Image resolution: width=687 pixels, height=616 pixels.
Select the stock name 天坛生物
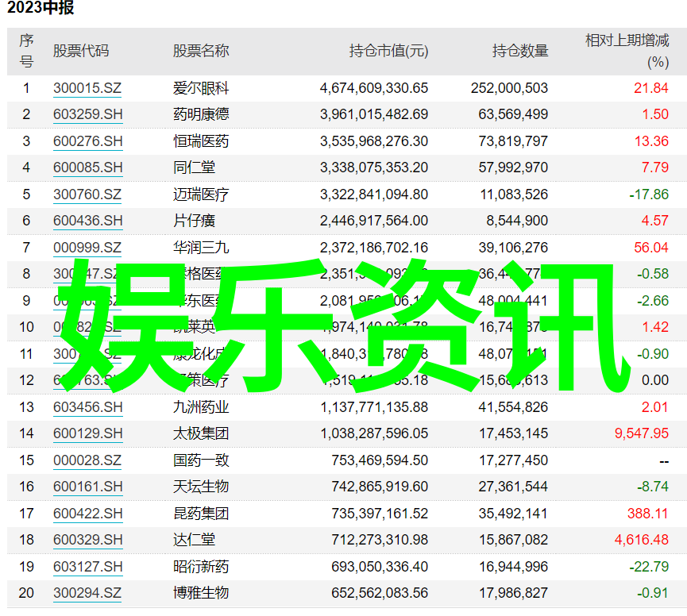[x=201, y=487]
